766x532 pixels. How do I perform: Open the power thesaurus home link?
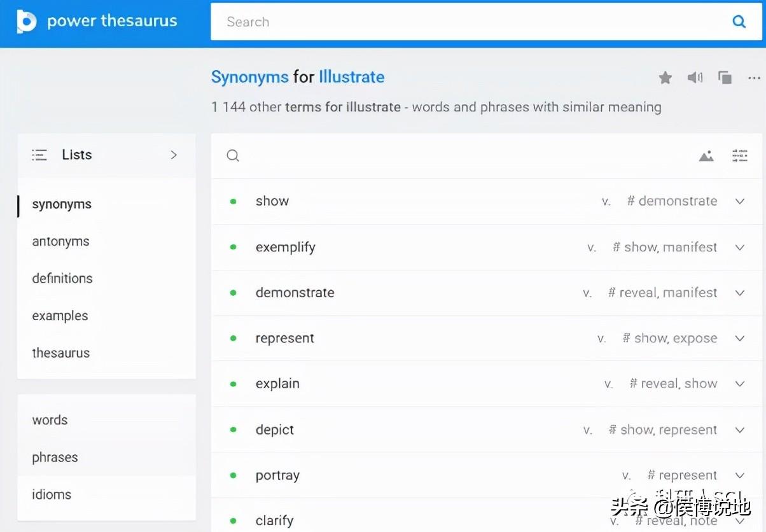pyautogui.click(x=112, y=22)
